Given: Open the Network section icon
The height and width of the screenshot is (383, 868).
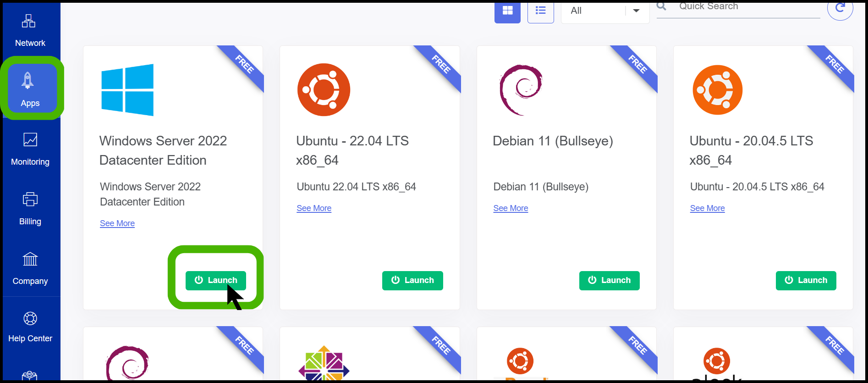Looking at the screenshot, I should point(28,21).
